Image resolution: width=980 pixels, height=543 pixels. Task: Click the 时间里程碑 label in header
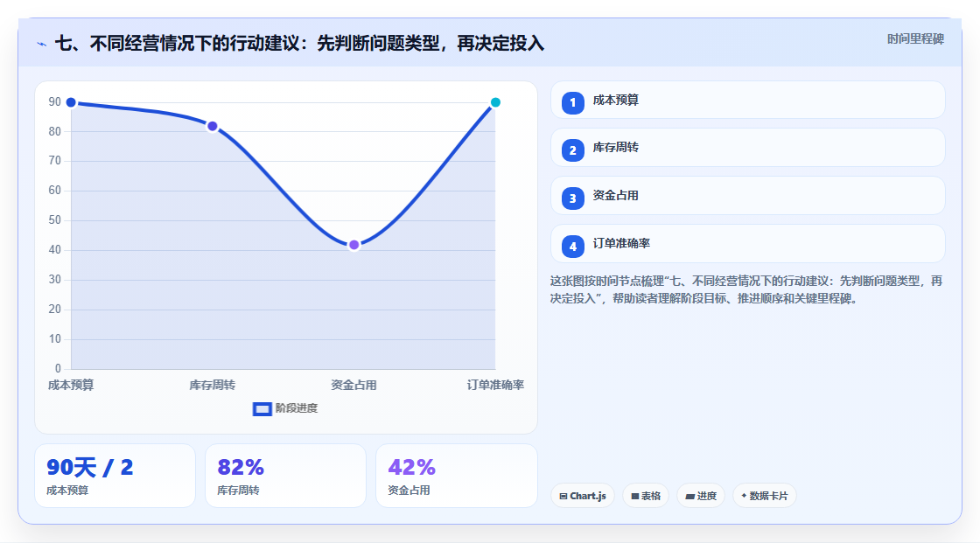[x=915, y=38]
